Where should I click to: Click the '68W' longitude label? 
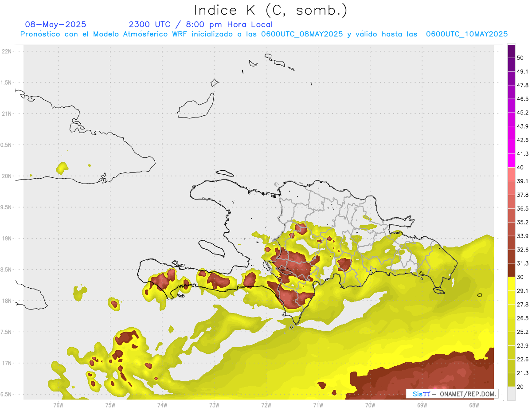474,405
